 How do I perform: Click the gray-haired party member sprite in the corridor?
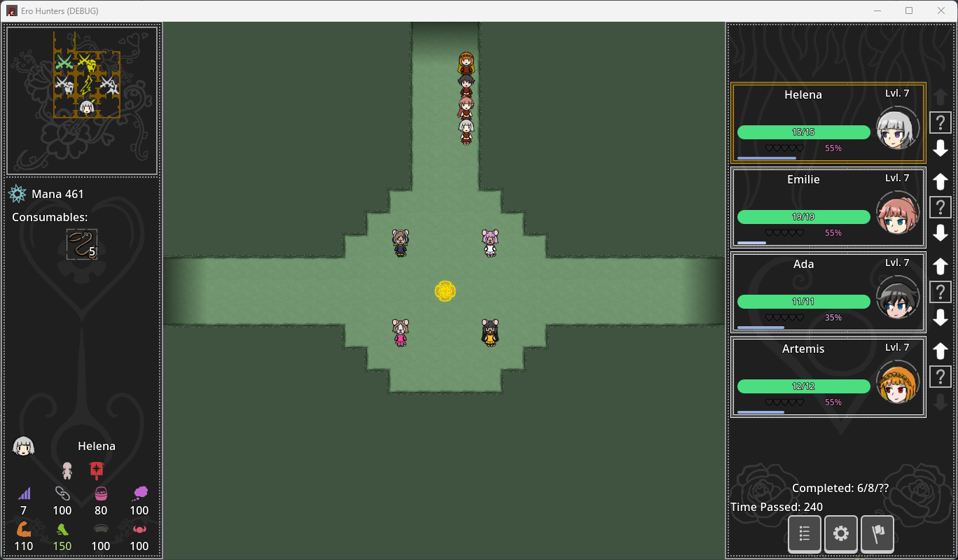467,132
